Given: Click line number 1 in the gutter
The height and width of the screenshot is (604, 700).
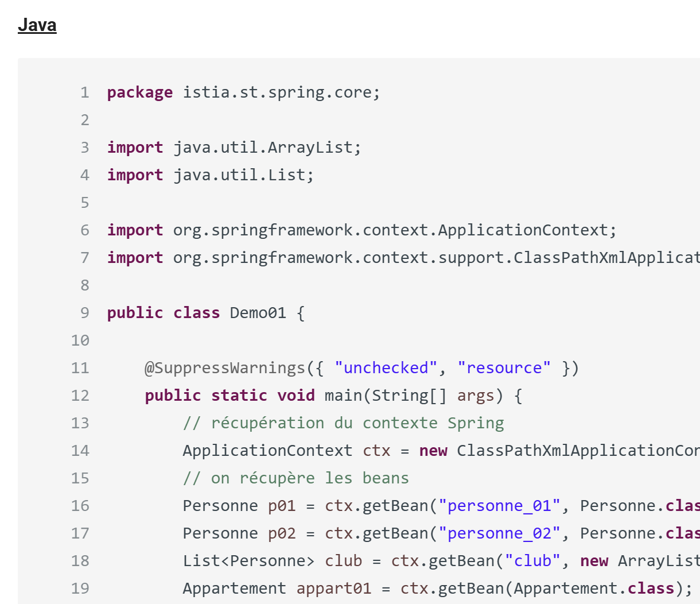Looking at the screenshot, I should pos(84,92).
